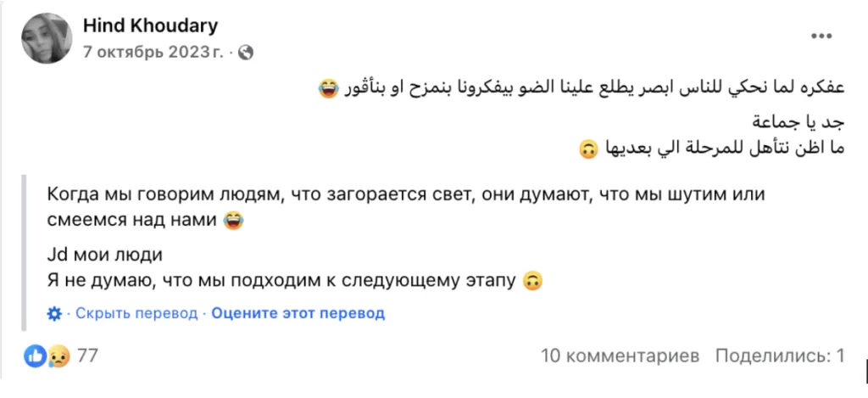Click the blue Like reaction icon
This screenshot has width=868, height=398.
point(35,356)
